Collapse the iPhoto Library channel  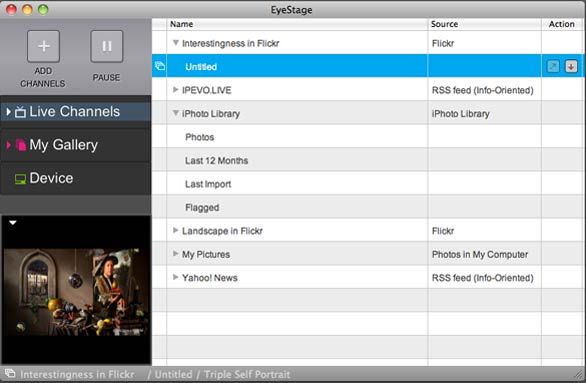(175, 113)
